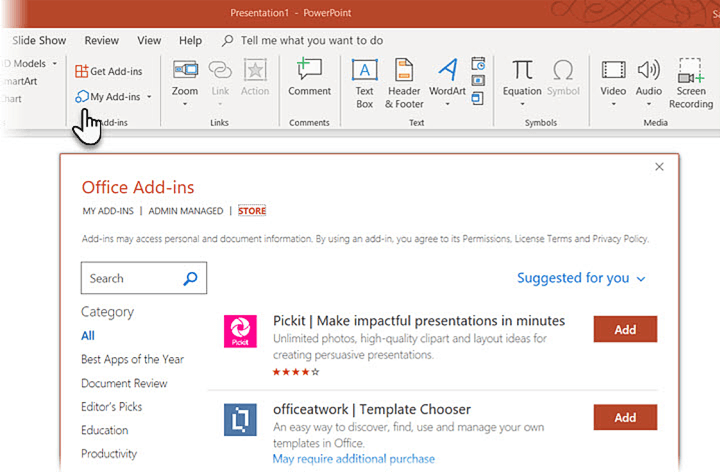This screenshot has width=720, height=472.
Task: Click the Object icon in Text group
Action: [478, 98]
